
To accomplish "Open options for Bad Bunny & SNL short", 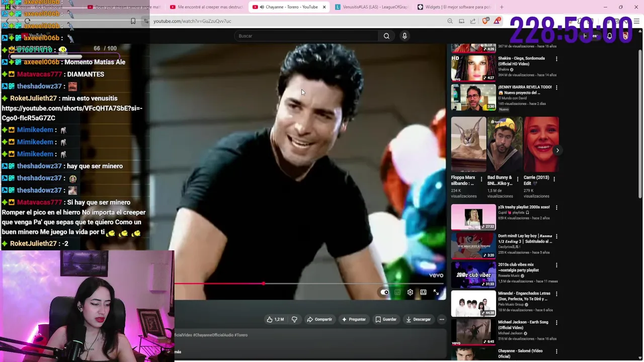I will point(517,179).
